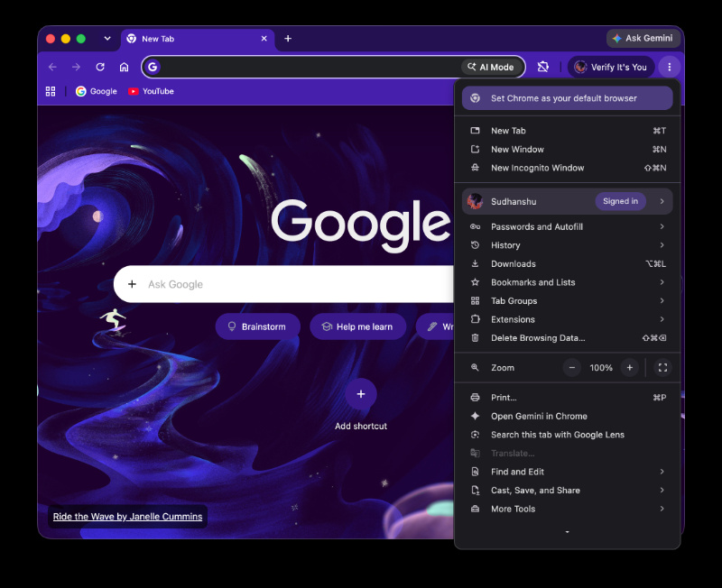Click the toolbox icon beside More Tools
The height and width of the screenshot is (588, 722).
475,509
